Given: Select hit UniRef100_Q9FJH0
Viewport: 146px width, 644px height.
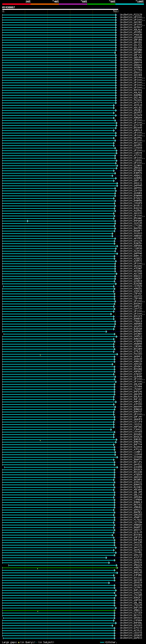Looking at the screenshot, I should coord(131,417).
